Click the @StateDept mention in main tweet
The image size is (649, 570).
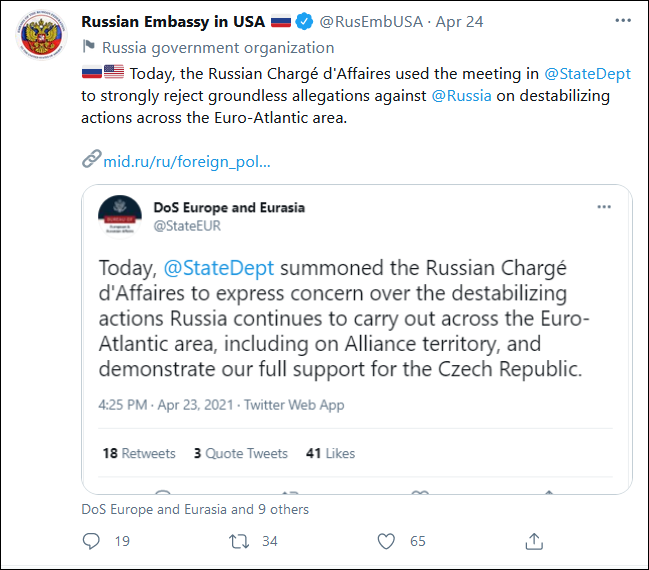(x=587, y=73)
